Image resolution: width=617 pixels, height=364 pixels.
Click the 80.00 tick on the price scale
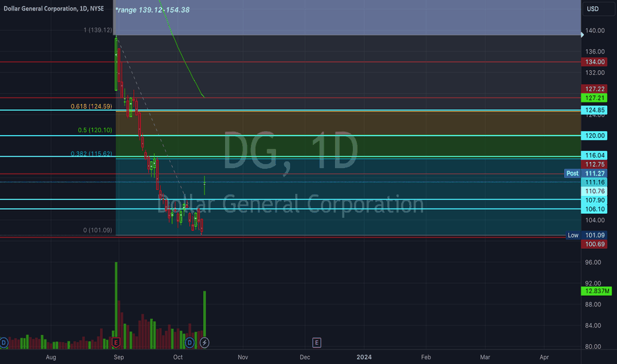tap(593, 347)
